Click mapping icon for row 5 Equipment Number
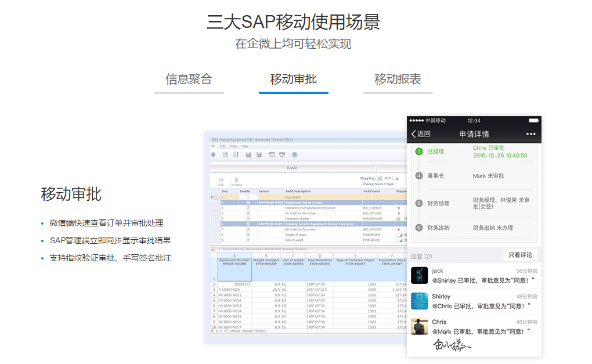The width and height of the screenshot is (592, 364). [398, 219]
